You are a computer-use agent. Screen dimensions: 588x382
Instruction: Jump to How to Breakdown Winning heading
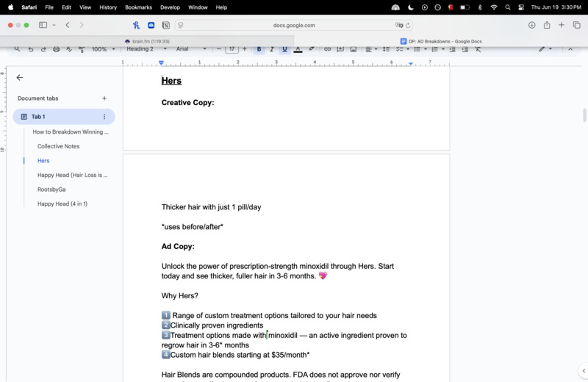click(x=71, y=132)
